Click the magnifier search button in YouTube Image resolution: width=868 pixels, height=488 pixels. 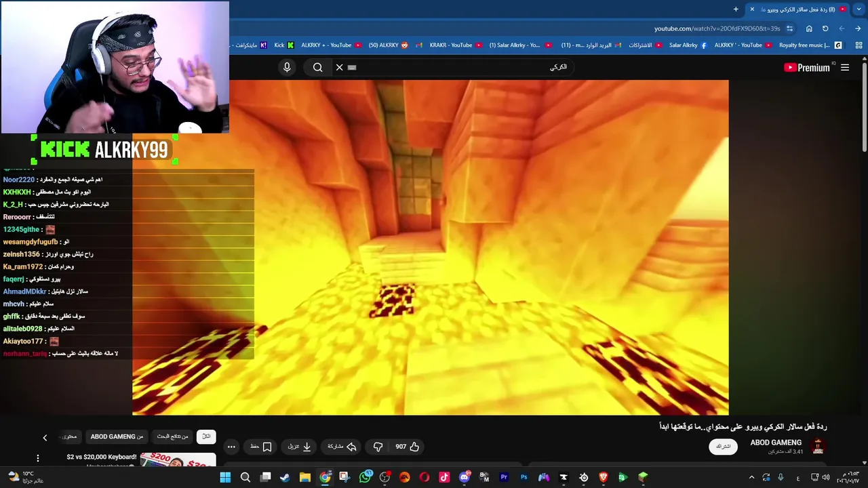click(x=317, y=67)
